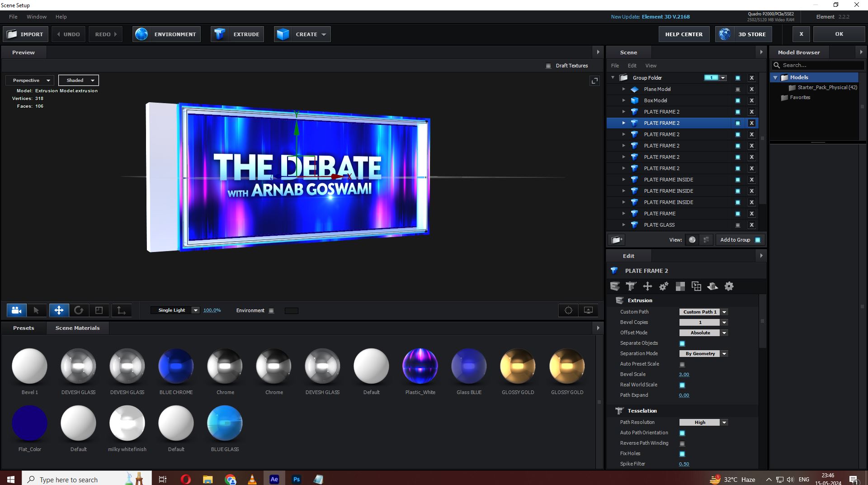868x485 pixels.
Task: Toggle visibility of Plane Model layer
Action: click(738, 90)
